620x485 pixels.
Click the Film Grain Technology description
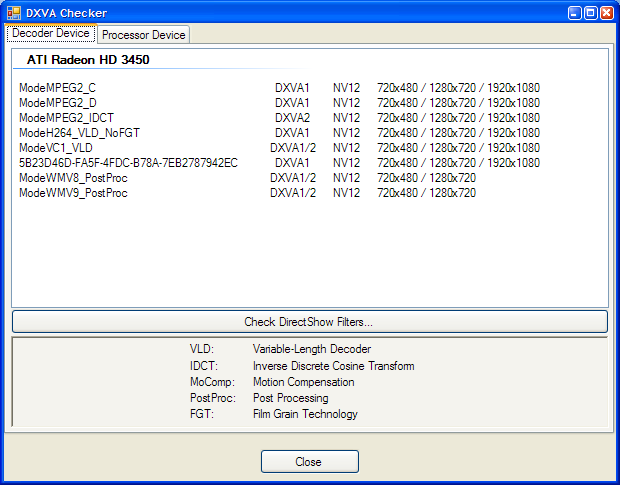coord(305,414)
